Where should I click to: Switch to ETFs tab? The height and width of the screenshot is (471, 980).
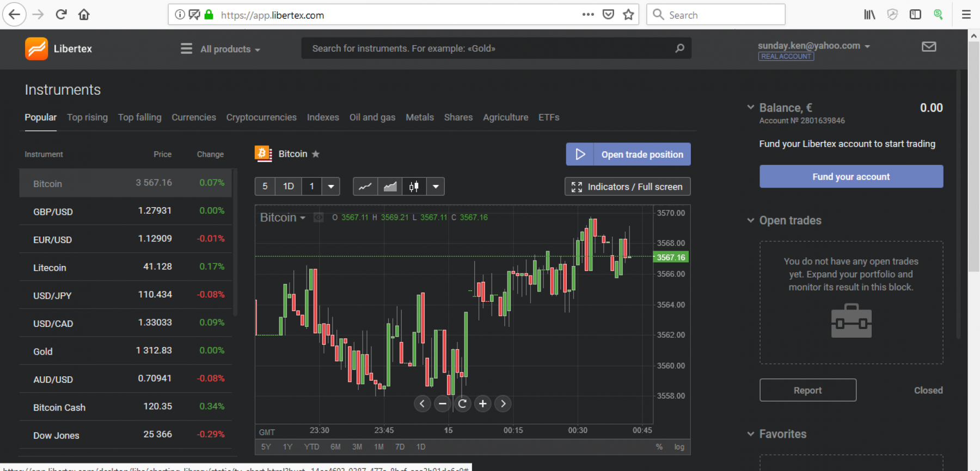(x=549, y=117)
